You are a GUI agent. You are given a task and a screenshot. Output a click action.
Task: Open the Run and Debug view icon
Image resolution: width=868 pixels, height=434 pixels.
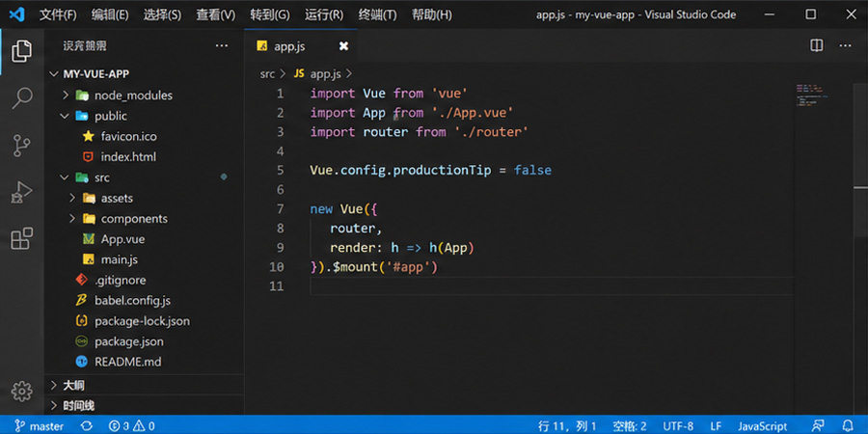21,193
